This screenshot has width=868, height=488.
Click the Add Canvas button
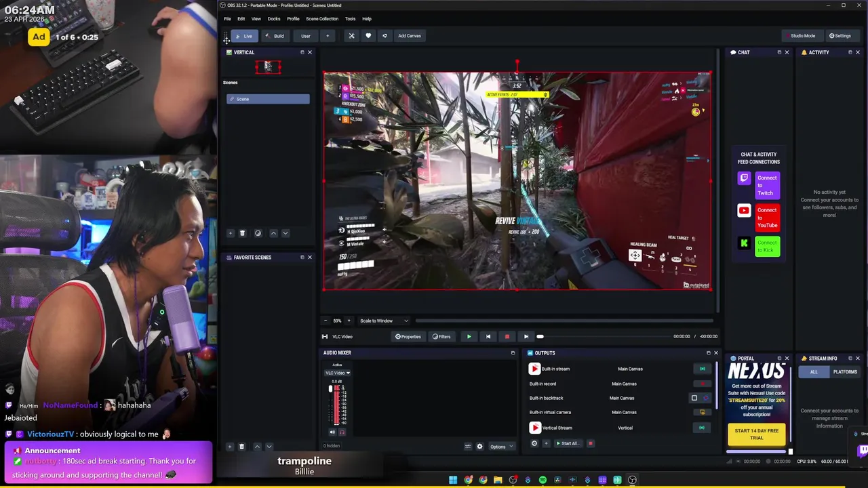pyautogui.click(x=410, y=36)
